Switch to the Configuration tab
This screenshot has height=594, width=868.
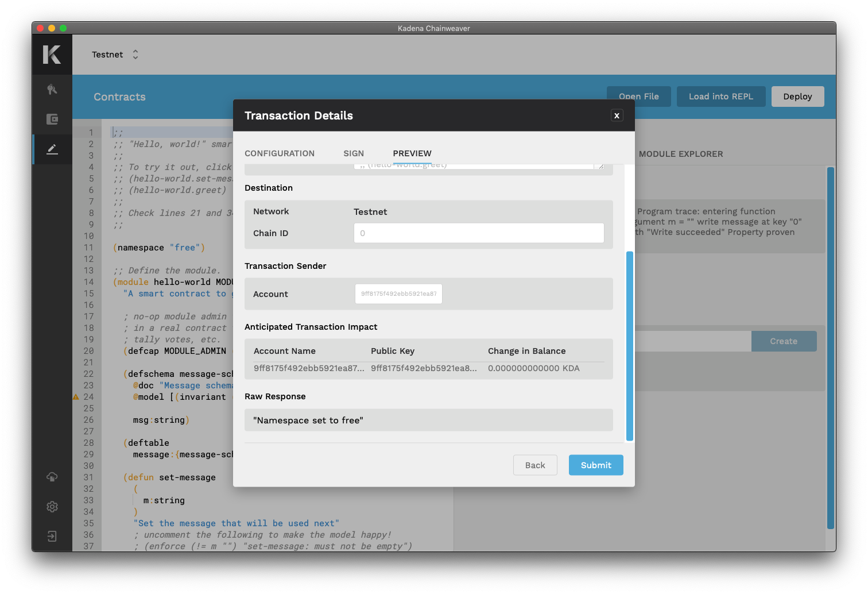[280, 153]
